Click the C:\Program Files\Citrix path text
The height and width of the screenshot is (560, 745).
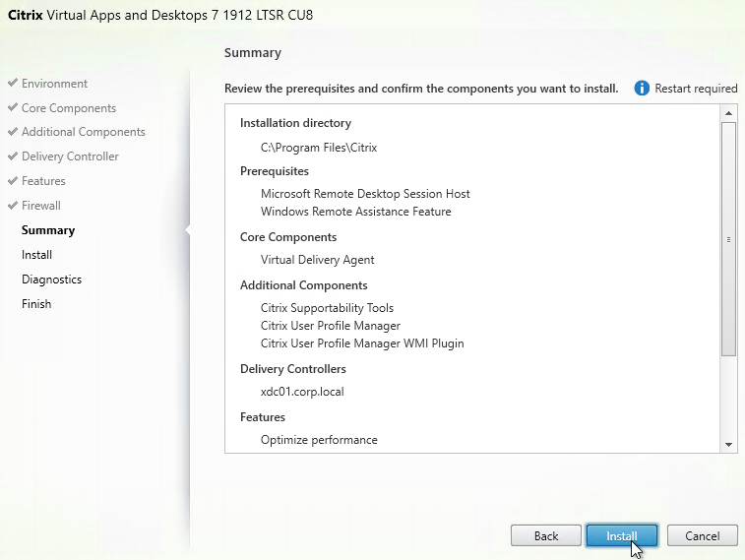pos(319,148)
